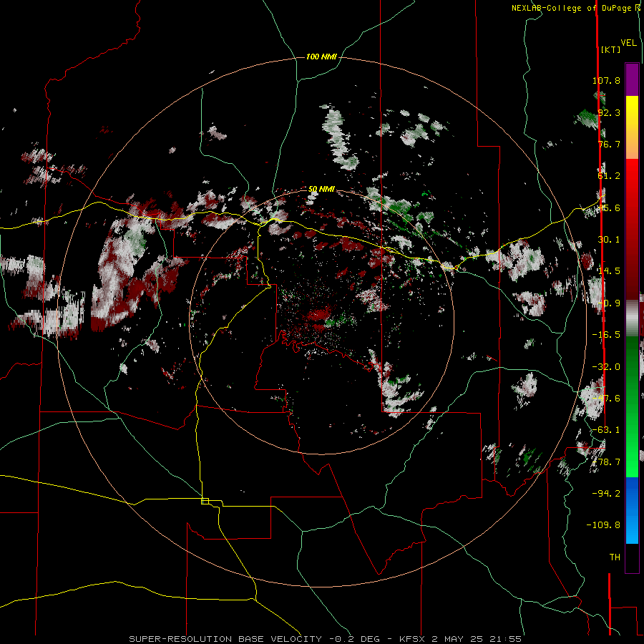This screenshot has width=644, height=644.
Task: Select the -94.2 scale value
Action: click(x=606, y=493)
